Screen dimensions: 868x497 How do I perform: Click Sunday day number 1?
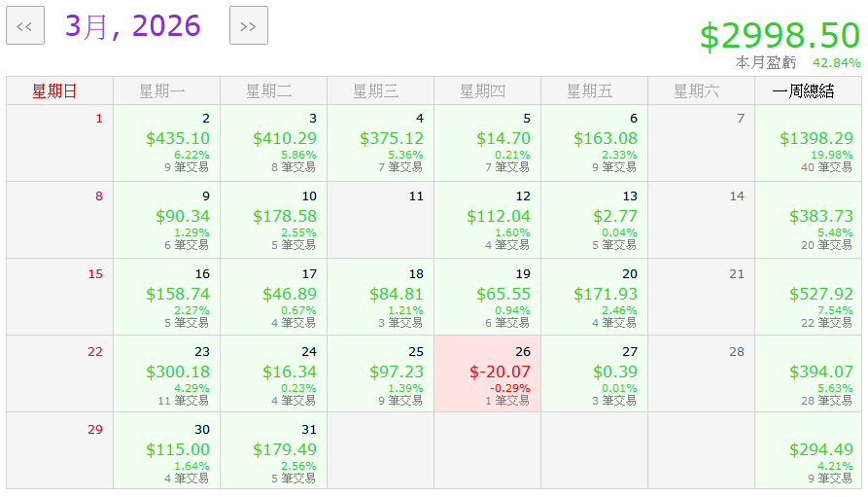coord(99,119)
